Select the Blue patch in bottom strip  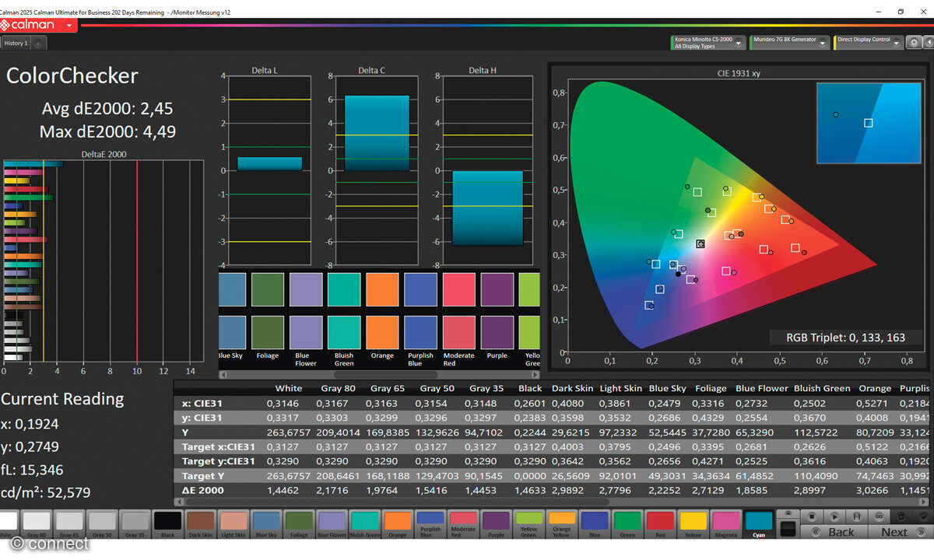595,523
